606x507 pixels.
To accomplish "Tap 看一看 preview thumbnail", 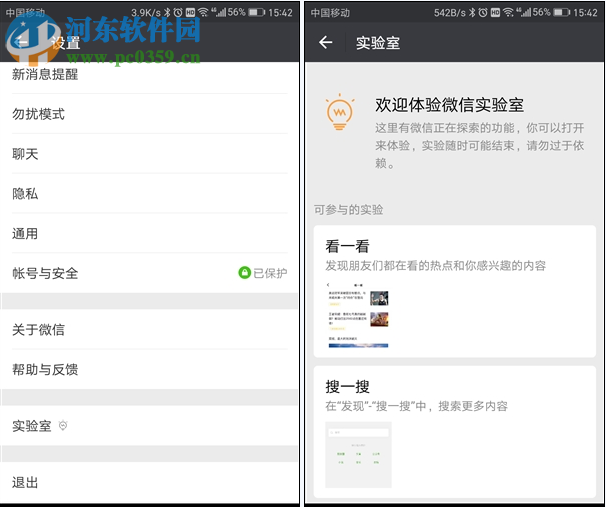I will pos(358,315).
